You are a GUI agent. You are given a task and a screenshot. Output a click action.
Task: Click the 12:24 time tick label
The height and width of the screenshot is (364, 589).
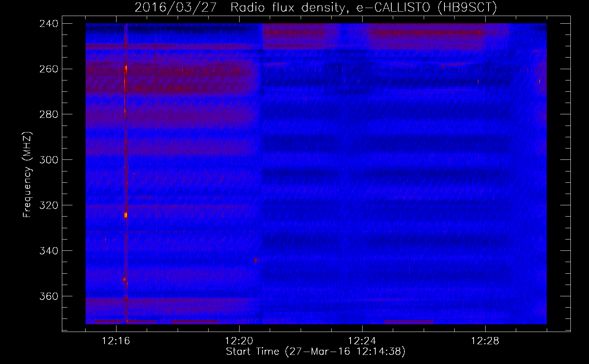point(362,341)
